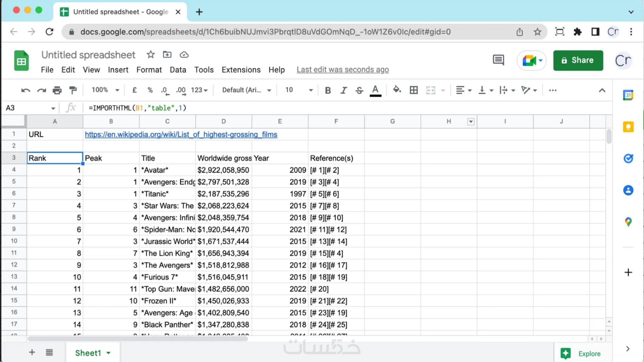The width and height of the screenshot is (644, 362).
Task: Open the borders tool
Action: point(414,90)
